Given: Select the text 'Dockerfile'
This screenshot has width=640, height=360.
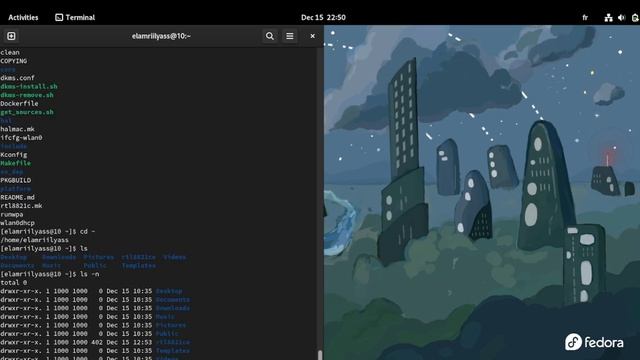Looking at the screenshot, I should pyautogui.click(x=19, y=104).
